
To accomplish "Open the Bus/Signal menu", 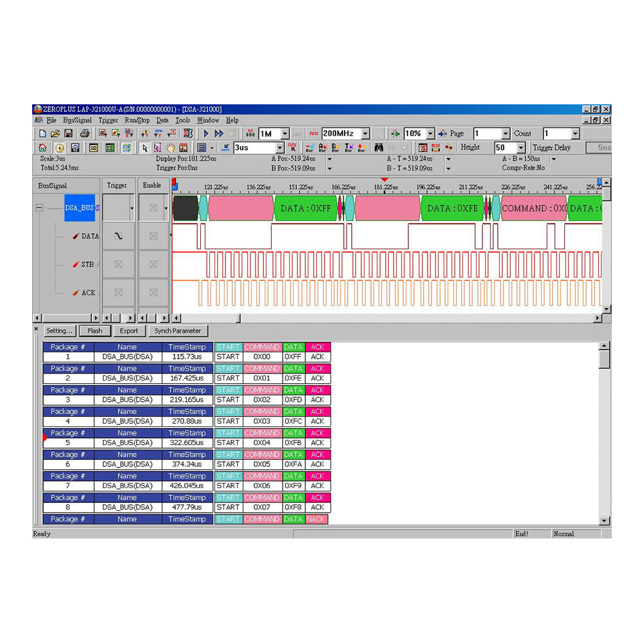I will click(x=77, y=120).
